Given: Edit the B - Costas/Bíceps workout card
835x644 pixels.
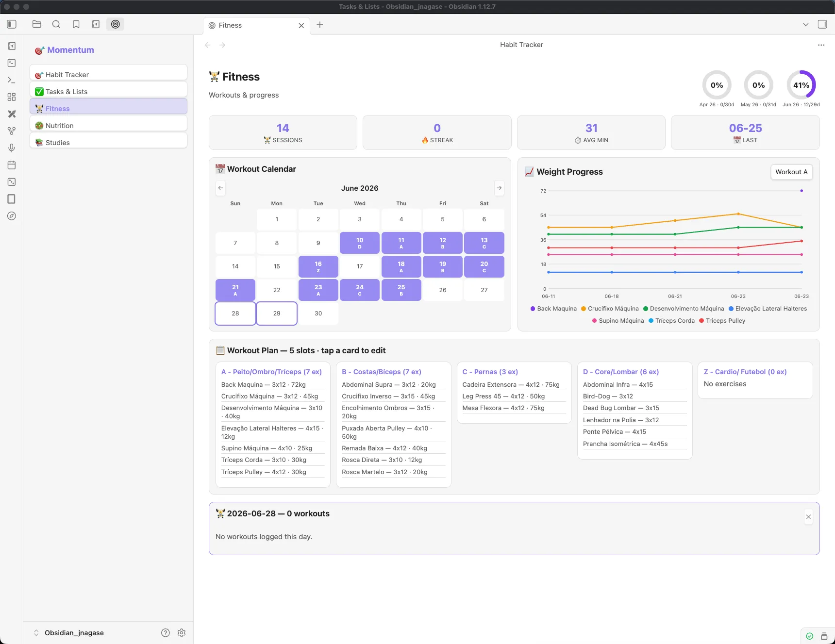Looking at the screenshot, I should tap(394, 425).
